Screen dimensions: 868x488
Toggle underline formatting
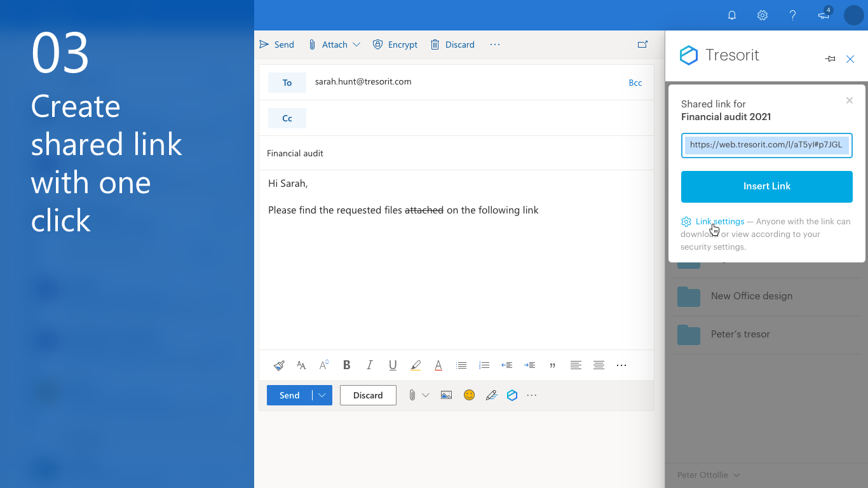click(x=393, y=365)
